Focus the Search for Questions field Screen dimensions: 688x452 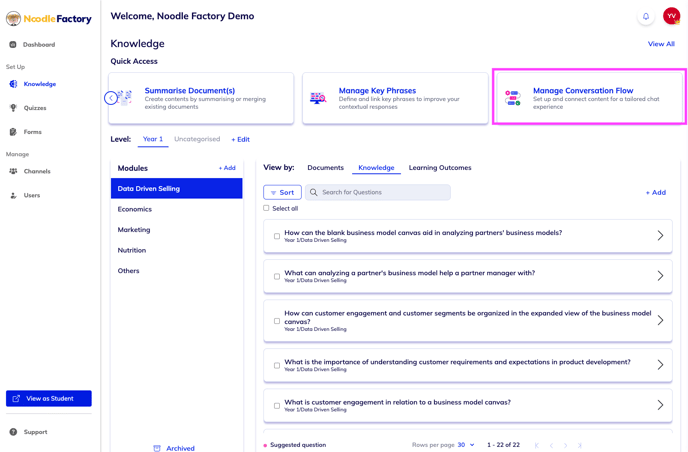click(378, 192)
